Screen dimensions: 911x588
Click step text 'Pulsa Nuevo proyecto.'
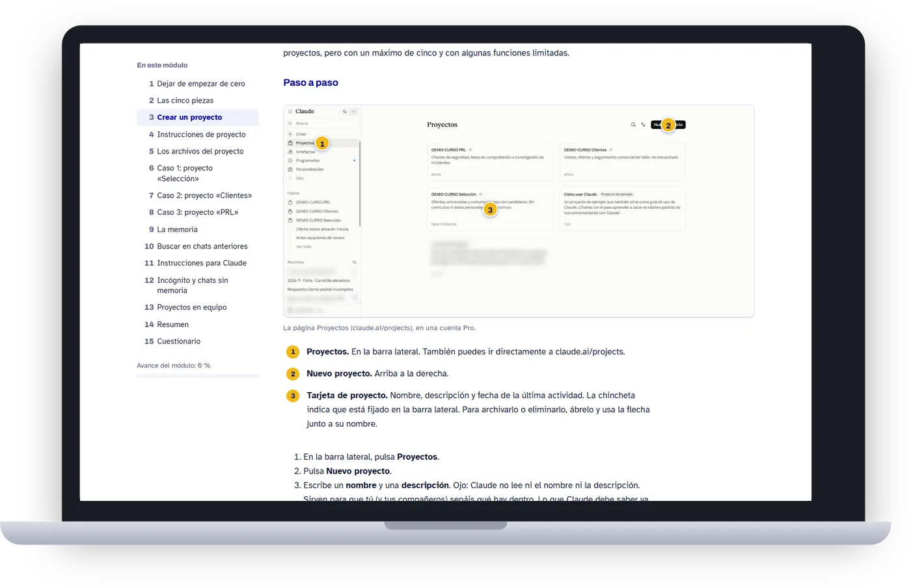347,472
